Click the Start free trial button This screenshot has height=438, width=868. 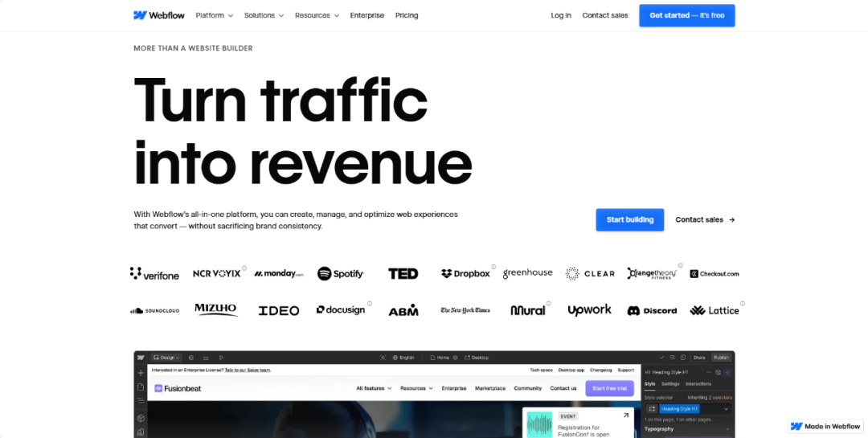[609, 388]
